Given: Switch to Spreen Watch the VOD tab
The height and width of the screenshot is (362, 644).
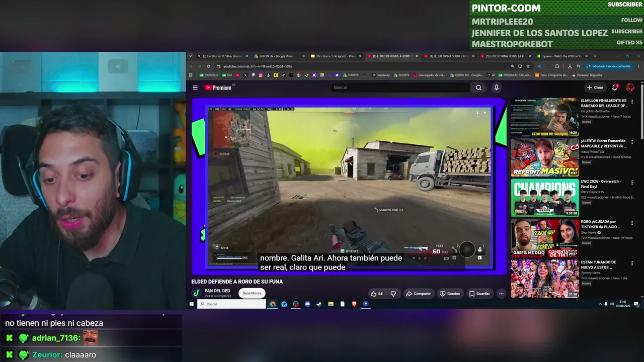Looking at the screenshot, I should pos(562,56).
